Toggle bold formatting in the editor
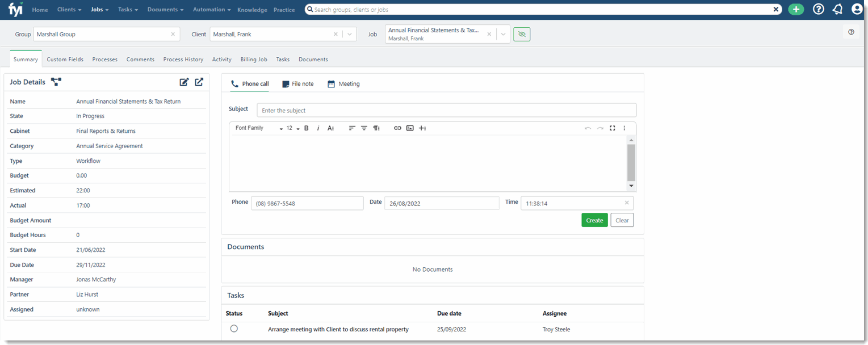 307,128
